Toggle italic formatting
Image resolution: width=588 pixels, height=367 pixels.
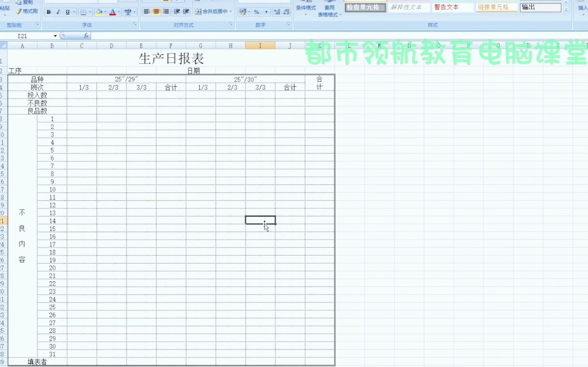58,12
